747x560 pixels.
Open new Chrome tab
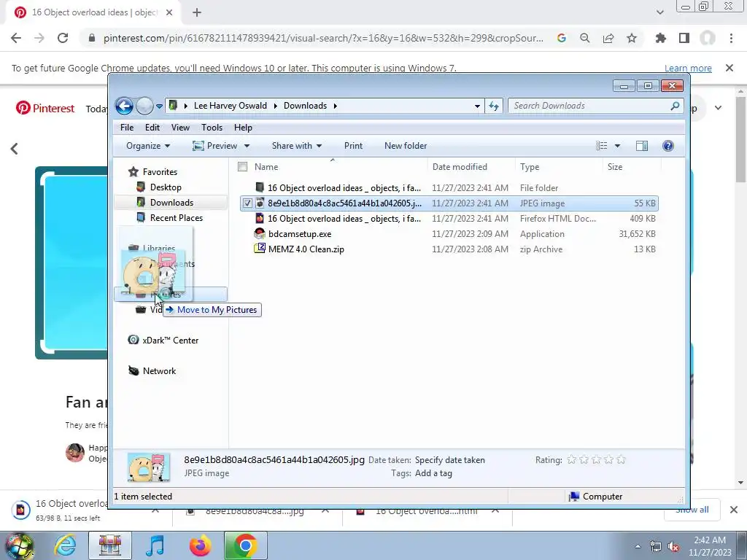[197, 12]
